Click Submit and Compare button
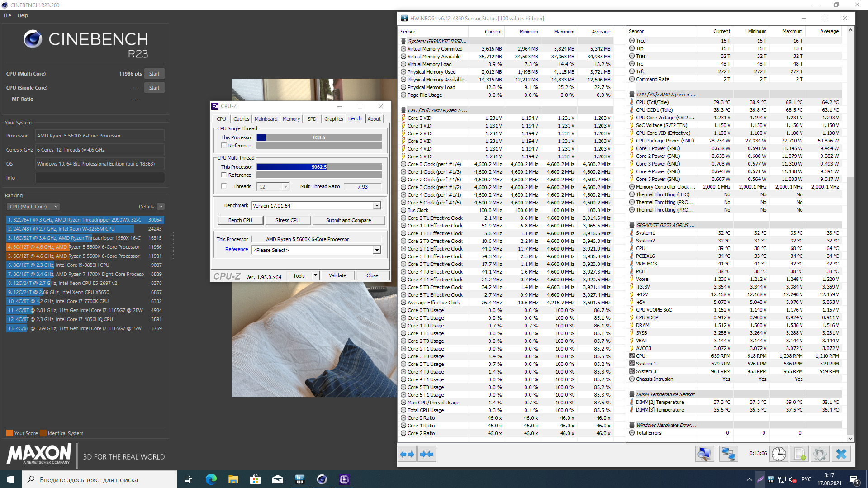The height and width of the screenshot is (488, 868). pos(348,220)
